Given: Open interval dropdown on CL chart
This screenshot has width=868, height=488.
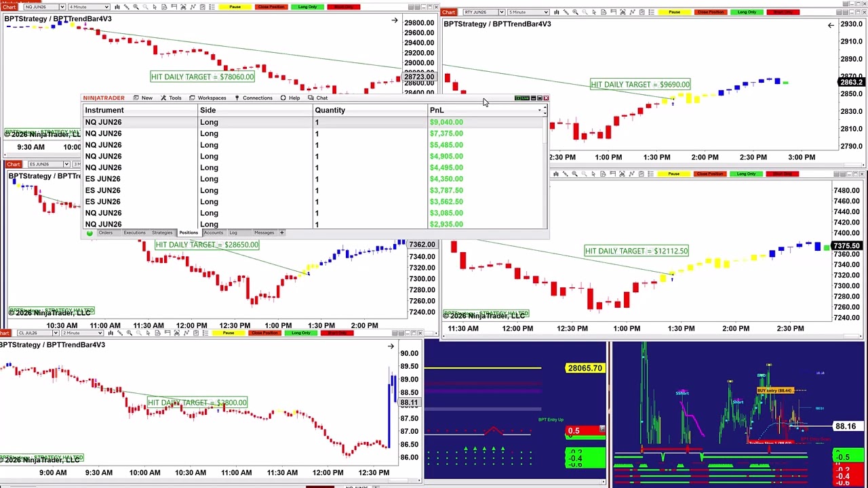Looking at the screenshot, I should [x=100, y=333].
